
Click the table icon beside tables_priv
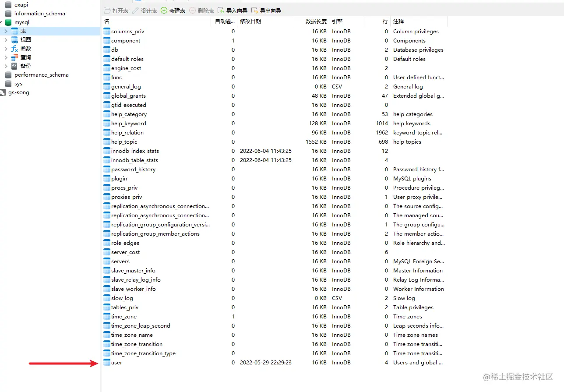[x=107, y=307]
